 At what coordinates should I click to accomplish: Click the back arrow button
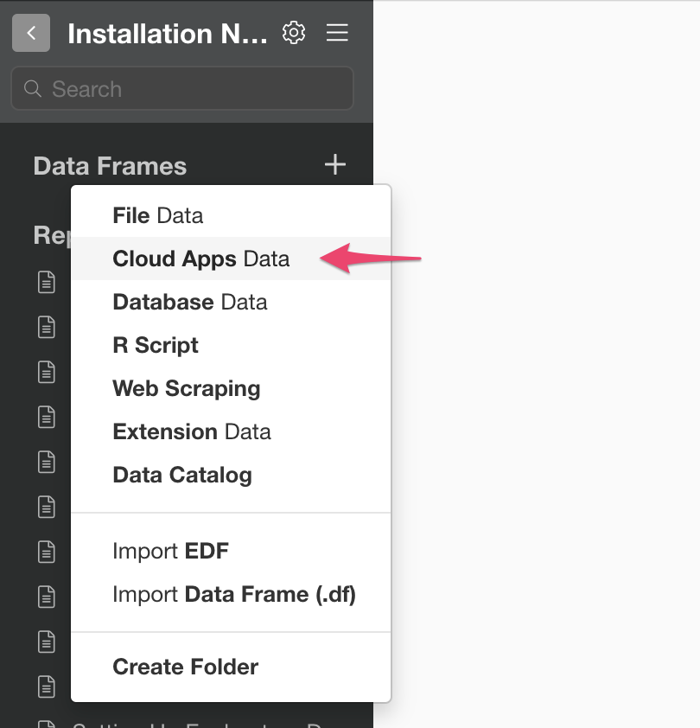point(31,34)
